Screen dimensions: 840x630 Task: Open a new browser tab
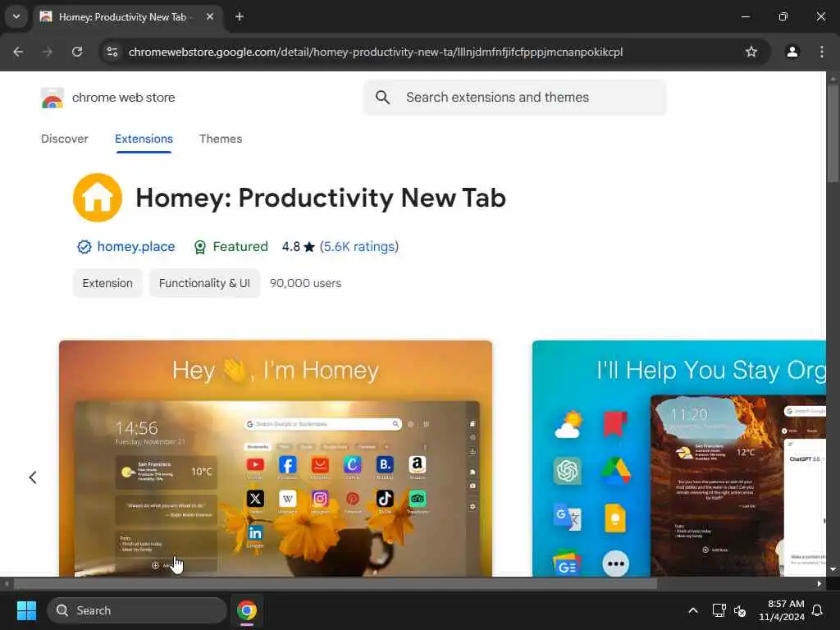(240, 16)
